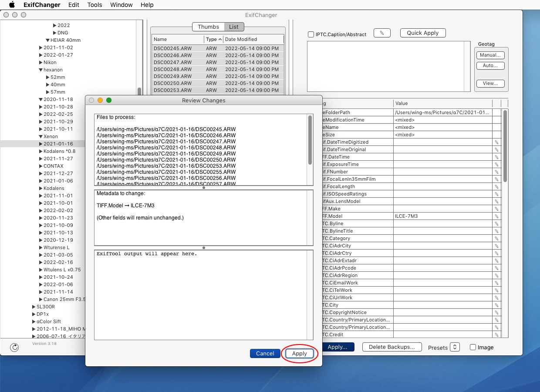Click the edit pencil for the CiEmailWork row
540x392 pixels.
point(496,283)
